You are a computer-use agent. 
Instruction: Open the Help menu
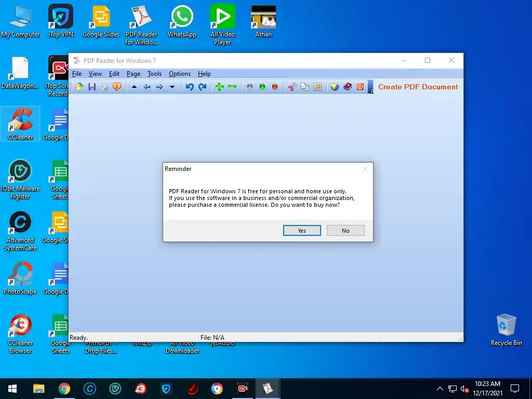pyautogui.click(x=204, y=74)
